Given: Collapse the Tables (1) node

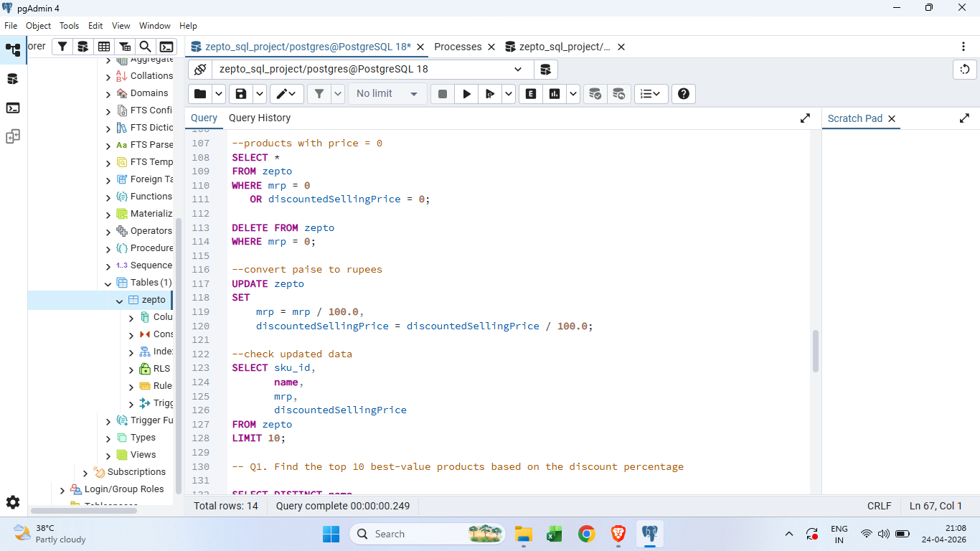Looking at the screenshot, I should [108, 283].
